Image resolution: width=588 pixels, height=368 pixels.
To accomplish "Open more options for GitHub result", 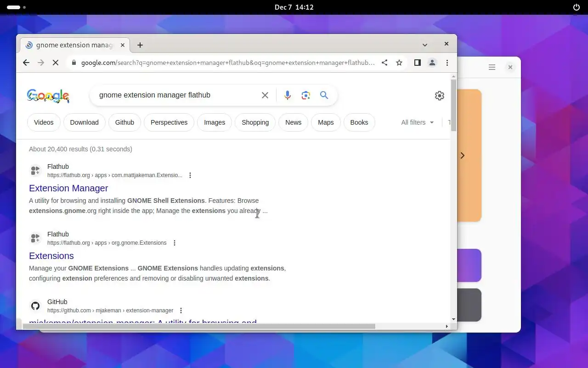I will [x=181, y=310].
